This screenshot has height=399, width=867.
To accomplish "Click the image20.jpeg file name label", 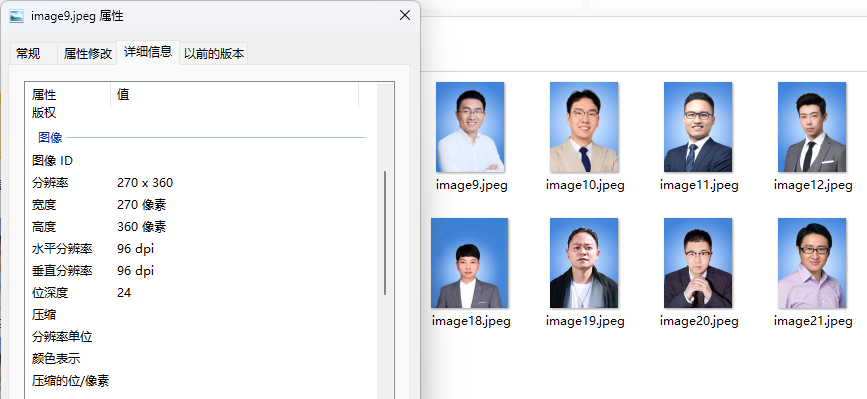I will pos(699,321).
